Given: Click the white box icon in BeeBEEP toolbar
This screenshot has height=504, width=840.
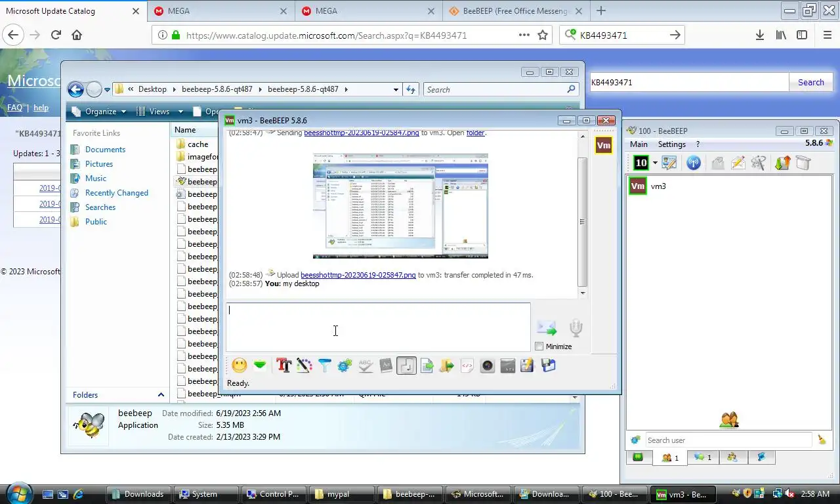Looking at the screenshot, I should pyautogui.click(x=803, y=163).
